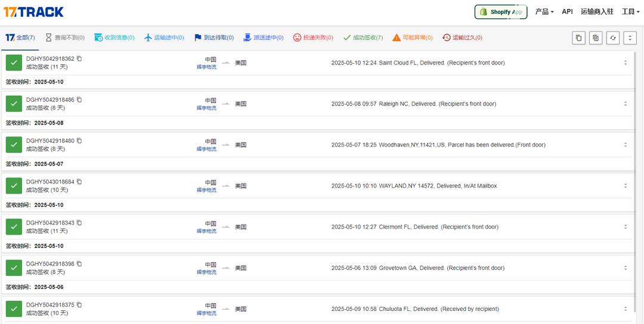Click '签收时间: 2025-05-06' text
This screenshot has width=644, height=324.
(35, 287)
